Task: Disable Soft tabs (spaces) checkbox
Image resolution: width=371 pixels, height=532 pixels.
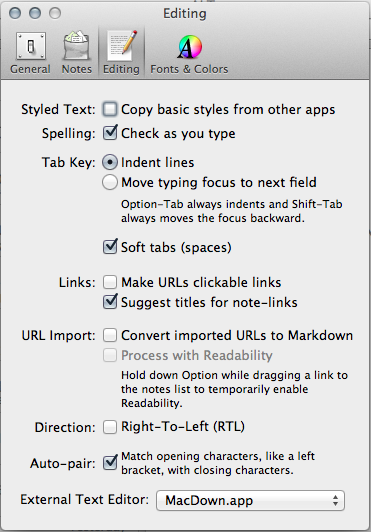Action: point(110,247)
